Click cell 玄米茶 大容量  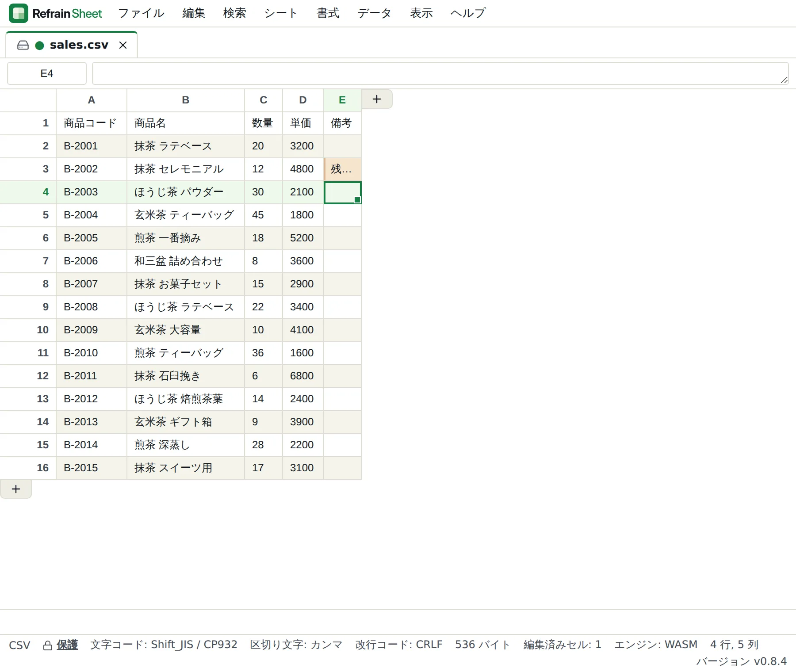(x=186, y=330)
